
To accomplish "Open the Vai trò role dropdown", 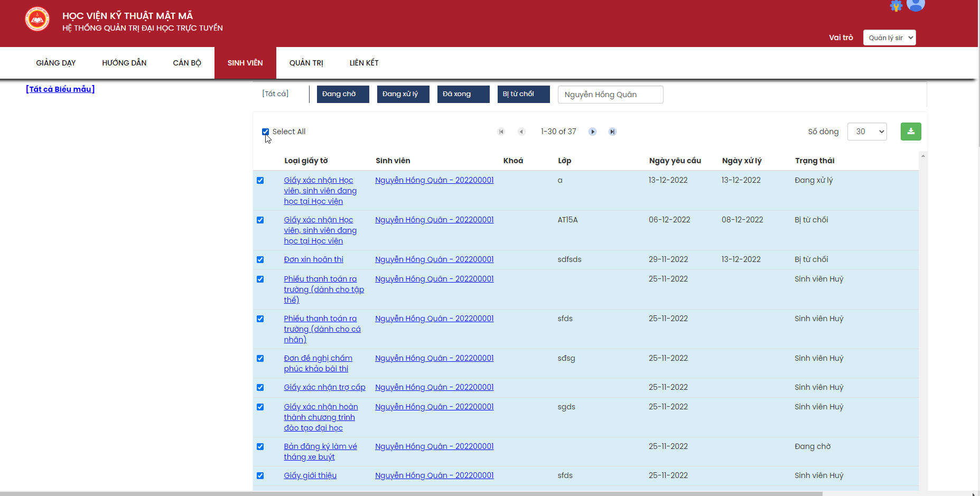I will pos(889,38).
